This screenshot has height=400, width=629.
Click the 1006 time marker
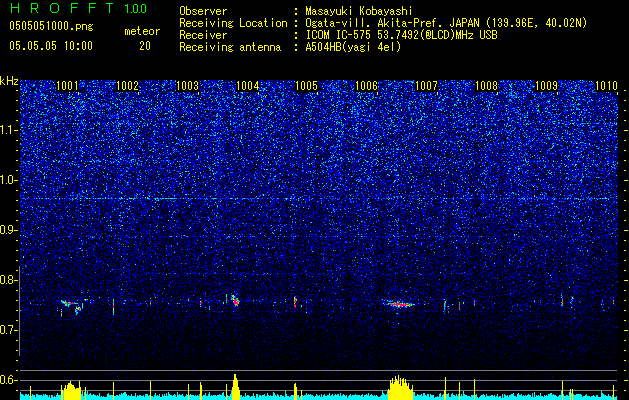pyautogui.click(x=367, y=85)
